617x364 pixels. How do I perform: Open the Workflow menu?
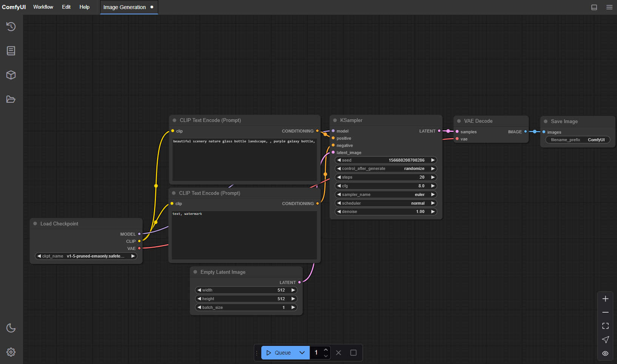point(43,7)
